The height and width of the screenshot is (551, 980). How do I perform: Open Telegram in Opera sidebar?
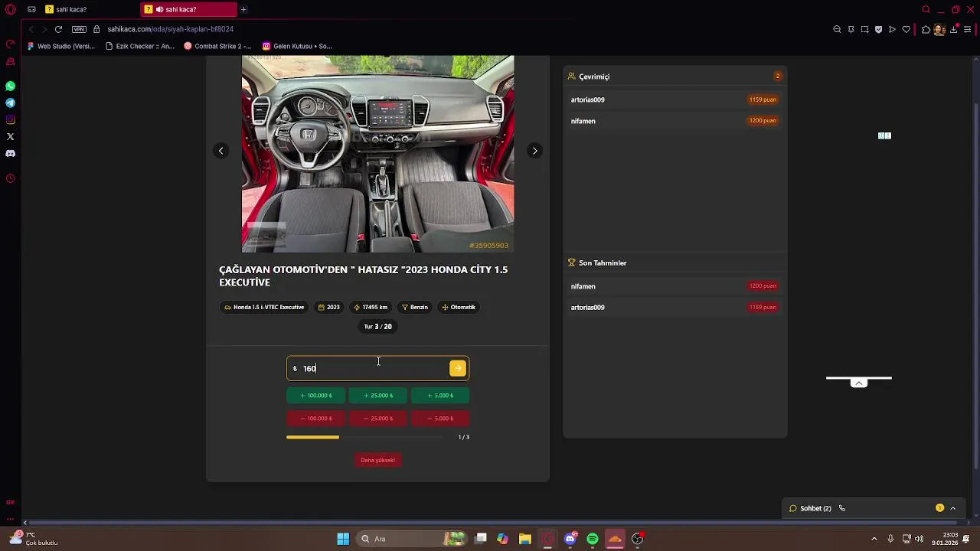click(10, 103)
